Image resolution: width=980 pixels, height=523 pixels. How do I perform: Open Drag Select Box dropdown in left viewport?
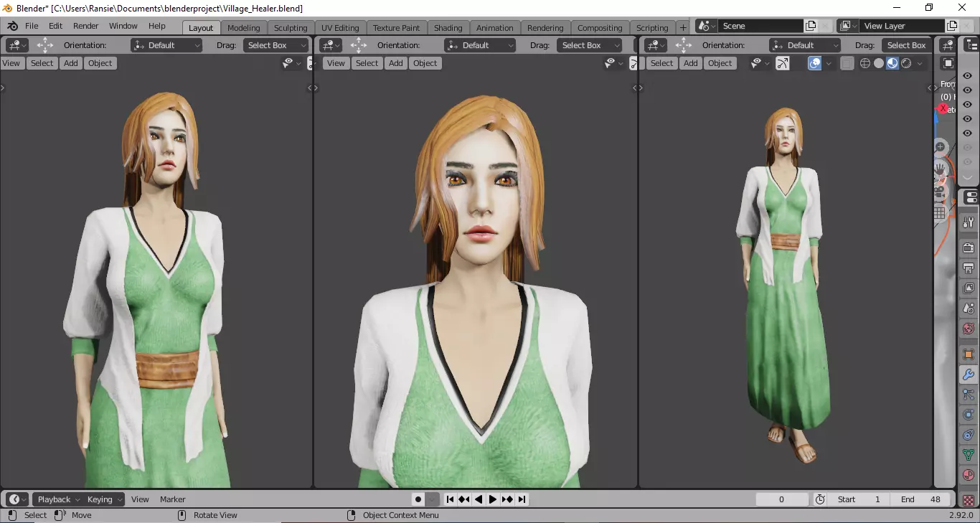pos(276,45)
